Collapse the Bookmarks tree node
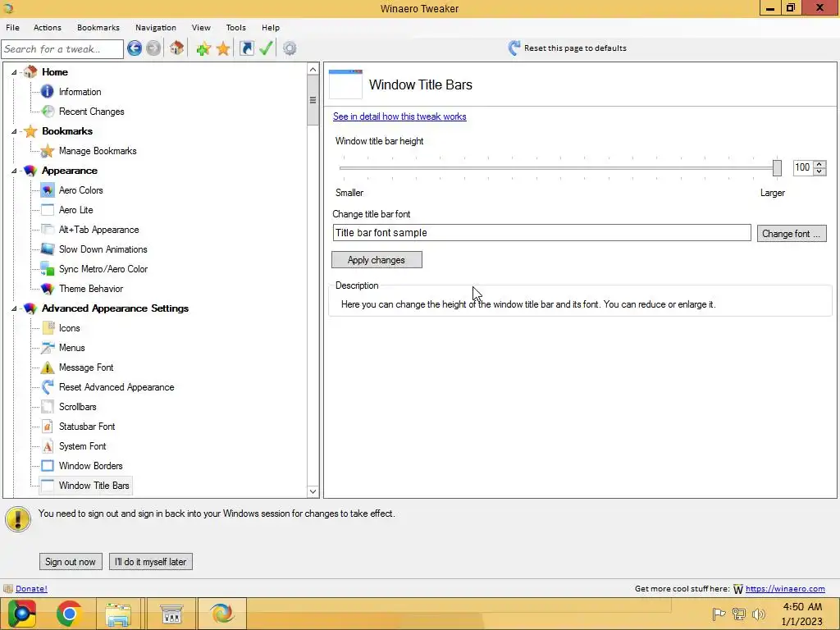Screen dimensions: 840x630 (x=15, y=131)
